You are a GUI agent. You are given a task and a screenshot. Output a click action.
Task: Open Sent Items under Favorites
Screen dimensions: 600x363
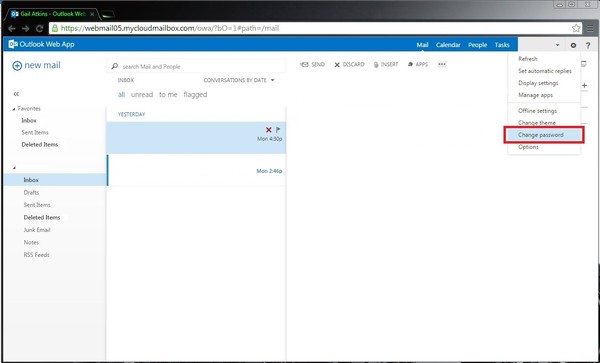point(35,133)
